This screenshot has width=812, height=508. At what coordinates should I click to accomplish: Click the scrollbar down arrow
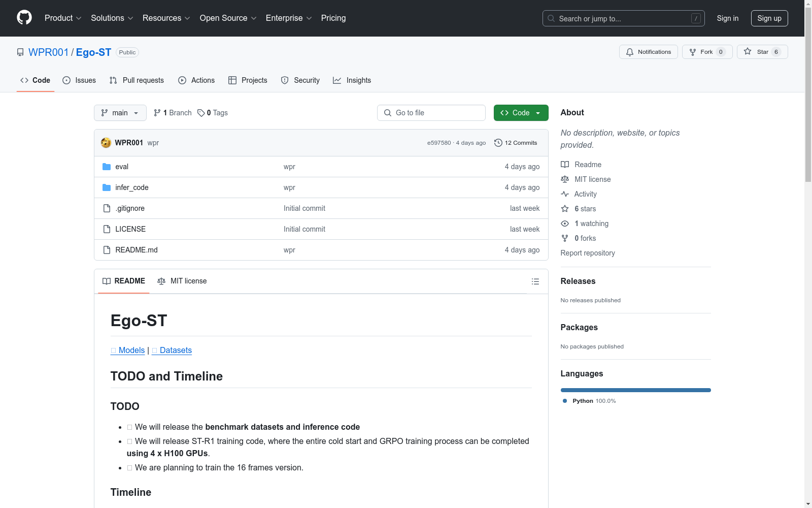(808, 504)
